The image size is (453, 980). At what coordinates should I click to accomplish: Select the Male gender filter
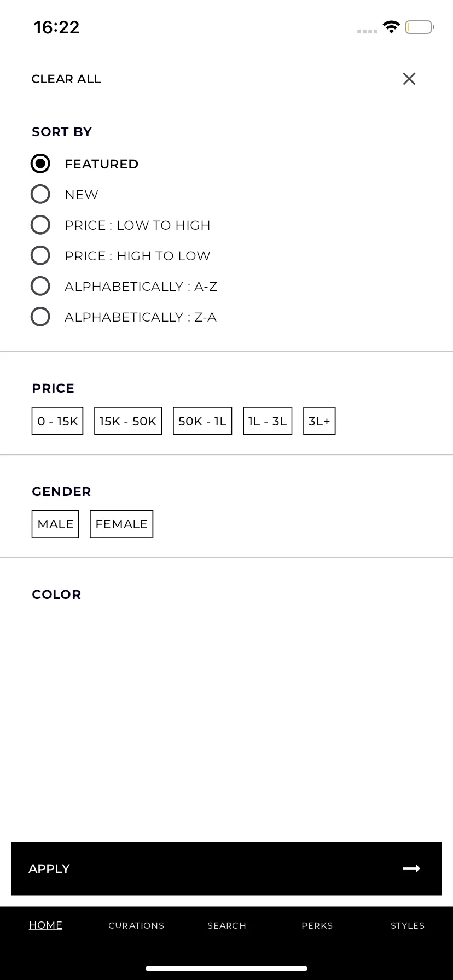tap(55, 524)
